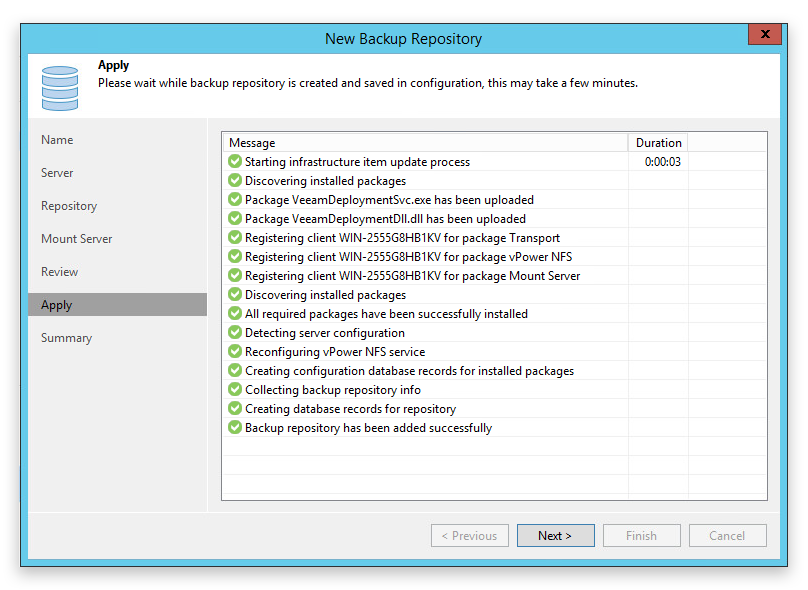Screen dimensions: 808x590
Task: Click the Finish button
Action: 642,535
